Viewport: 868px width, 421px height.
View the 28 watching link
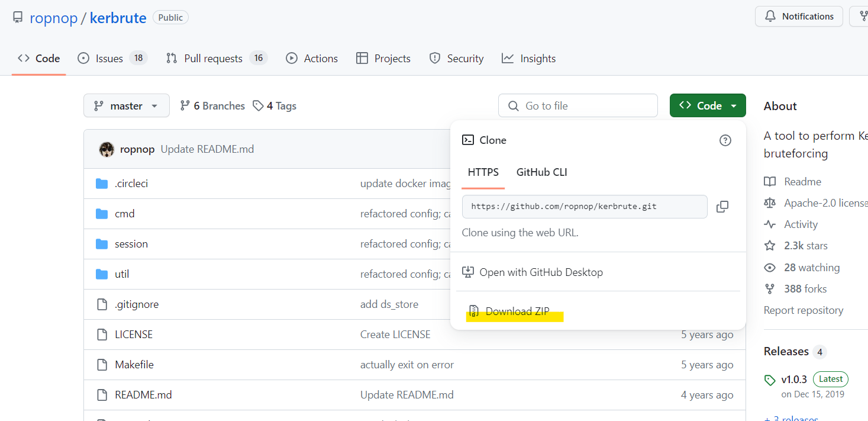[802, 268]
